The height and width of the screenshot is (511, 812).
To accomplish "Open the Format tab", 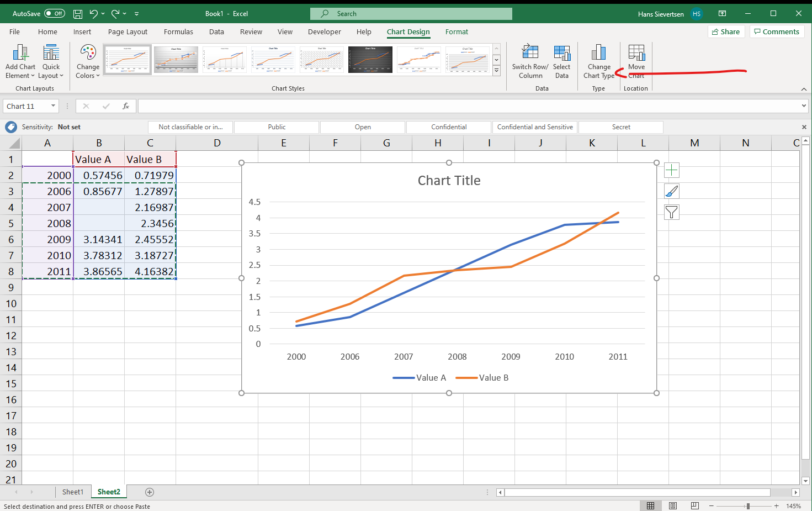I will coord(457,31).
